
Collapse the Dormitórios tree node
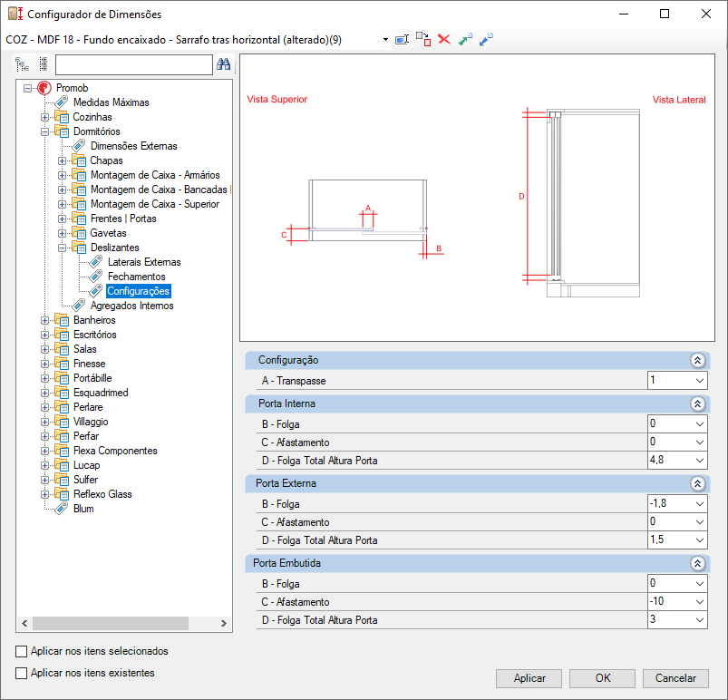click(44, 131)
